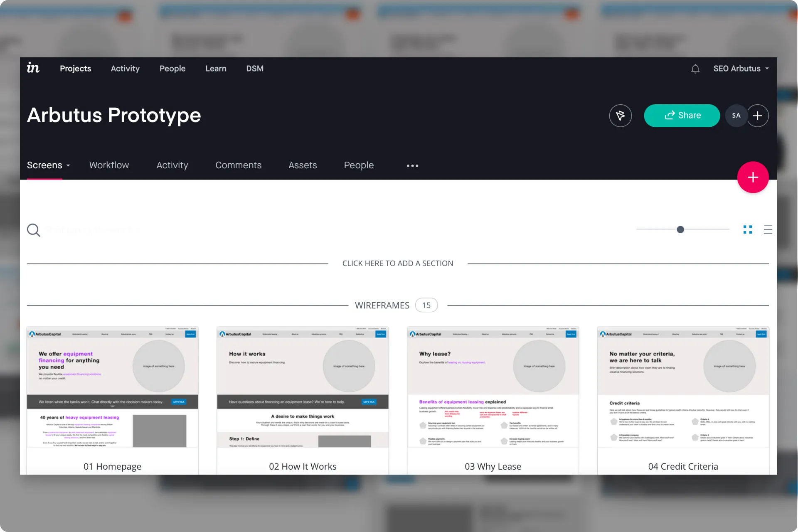The image size is (798, 532).
Task: Go to Projects in top navigation
Action: pos(75,69)
